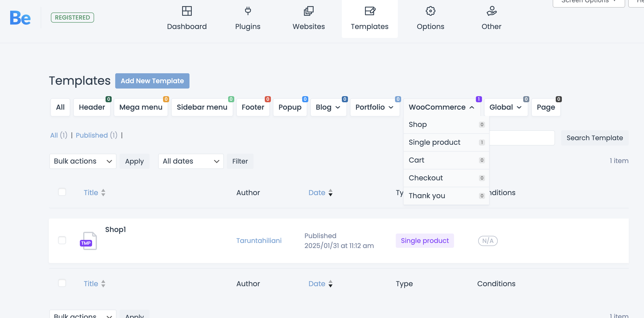Open the Taruntahiliani author link

[x=259, y=241]
